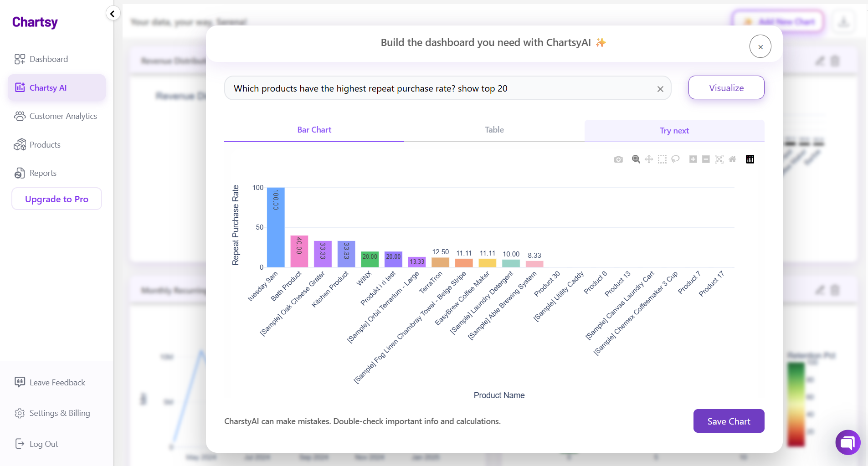Viewport: 868px width, 466px height.
Task: Open the Chartsy AI section
Action: pos(48,87)
